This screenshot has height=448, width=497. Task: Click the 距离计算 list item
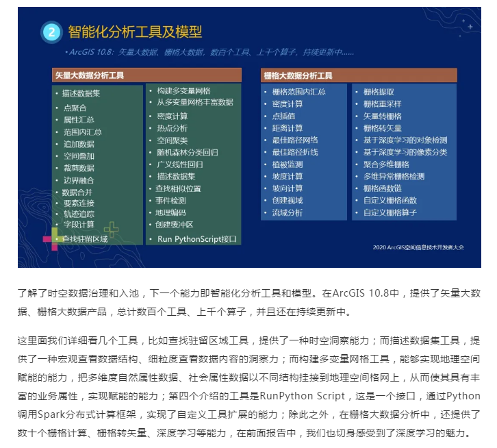[288, 128]
